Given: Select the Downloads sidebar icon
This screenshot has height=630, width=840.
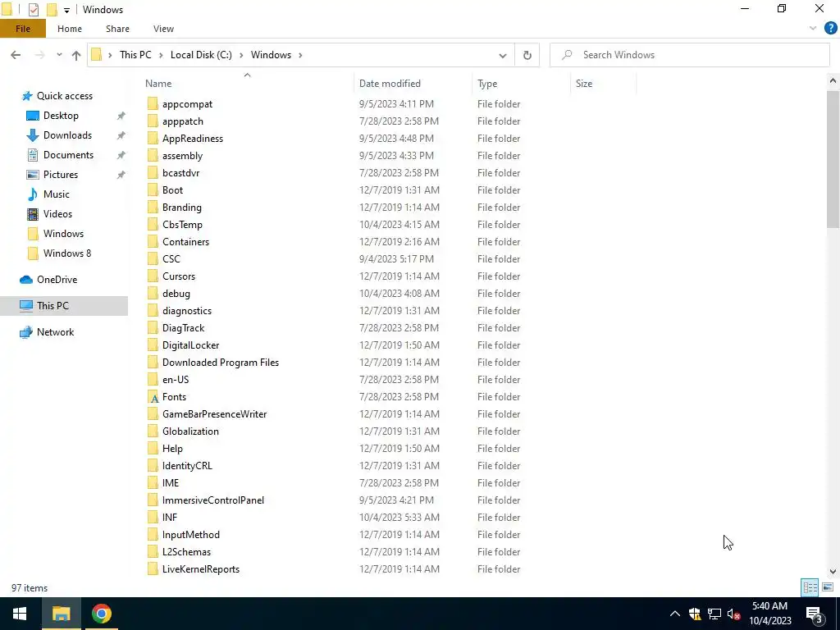Looking at the screenshot, I should click(x=33, y=135).
